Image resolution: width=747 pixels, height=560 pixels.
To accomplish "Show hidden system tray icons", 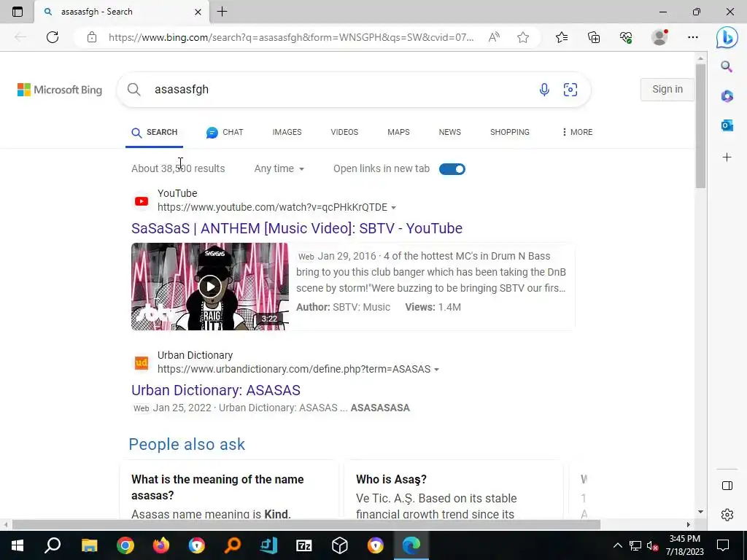I will coord(617,545).
